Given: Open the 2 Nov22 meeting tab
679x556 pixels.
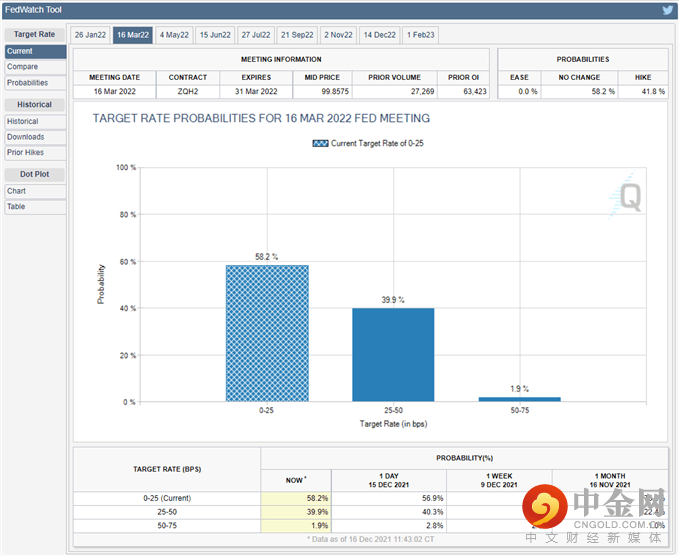Looking at the screenshot, I should click(339, 35).
